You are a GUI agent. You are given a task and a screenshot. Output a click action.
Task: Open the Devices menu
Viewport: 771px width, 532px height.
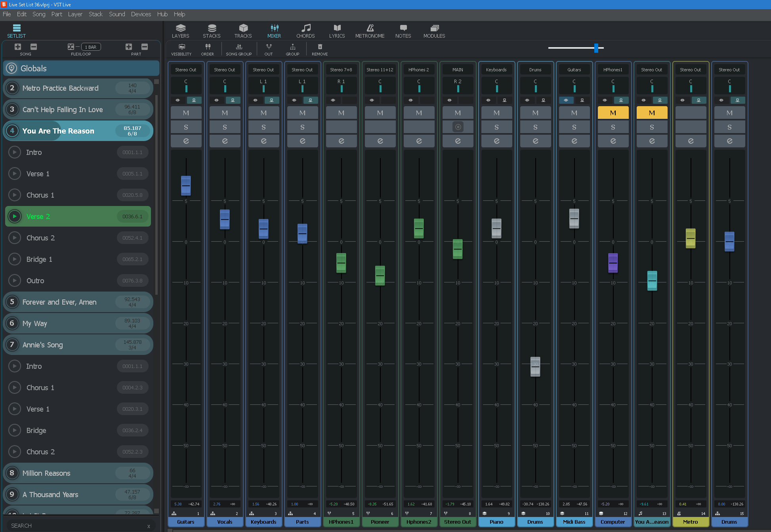[141, 14]
